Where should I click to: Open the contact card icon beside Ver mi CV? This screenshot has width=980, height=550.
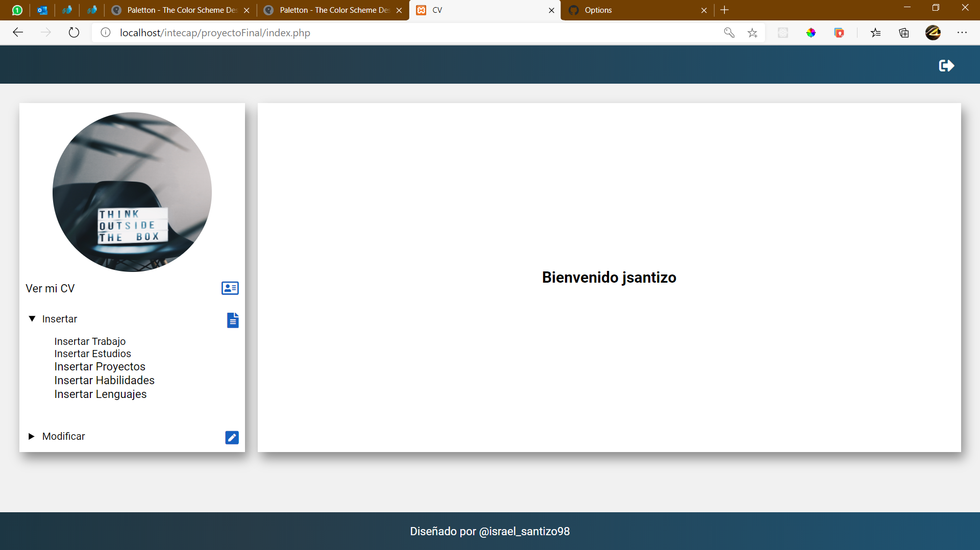[230, 288]
